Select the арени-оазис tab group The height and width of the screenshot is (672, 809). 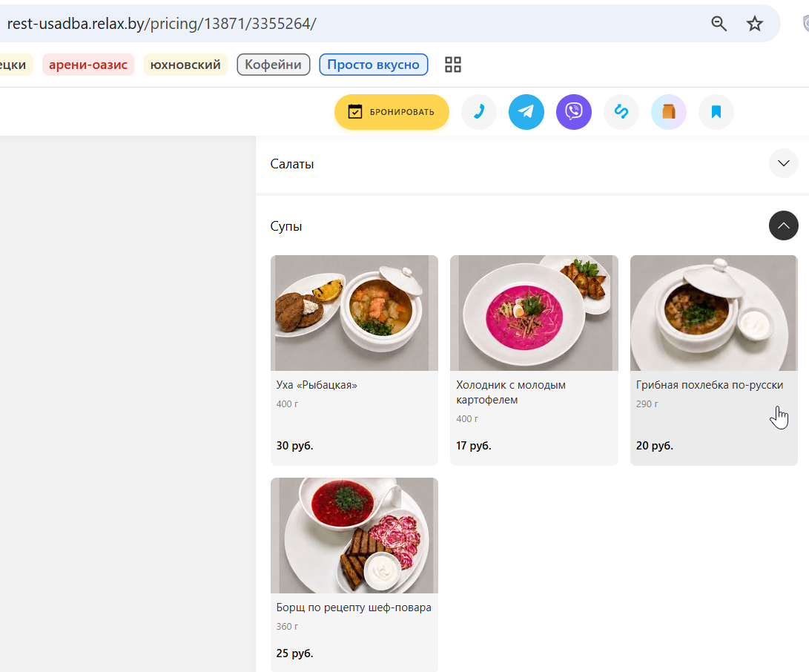[x=88, y=65]
